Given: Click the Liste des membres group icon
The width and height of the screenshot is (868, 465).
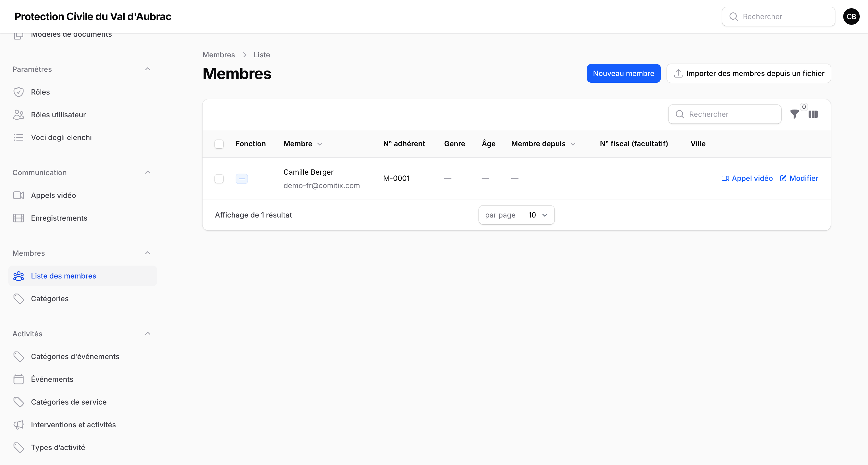Looking at the screenshot, I should 19,276.
